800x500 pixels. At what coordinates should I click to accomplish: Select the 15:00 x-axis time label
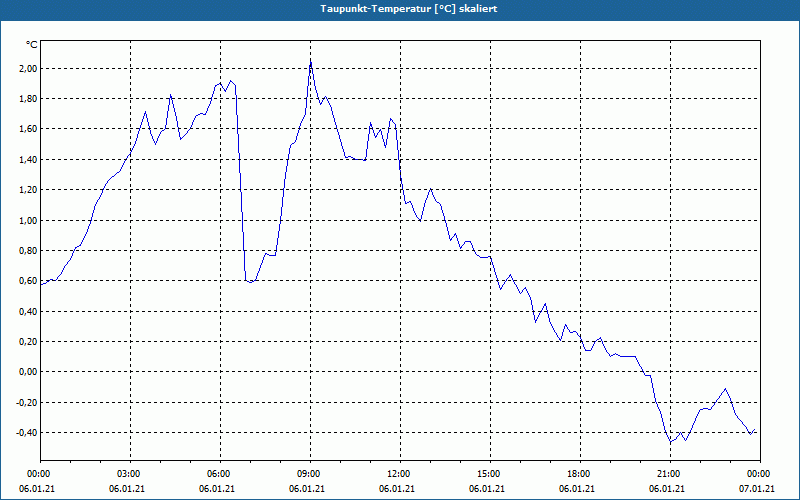click(490, 474)
